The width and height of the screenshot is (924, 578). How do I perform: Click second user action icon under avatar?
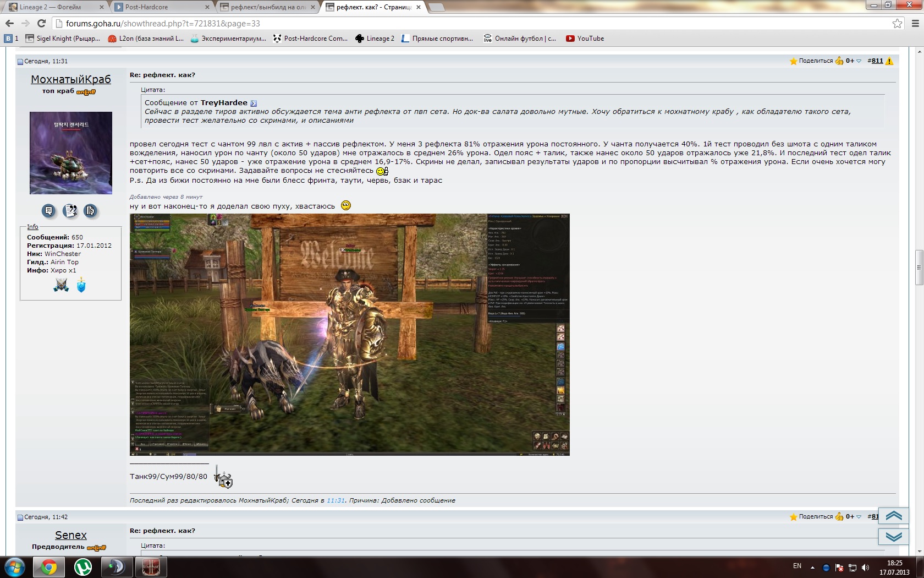click(70, 210)
